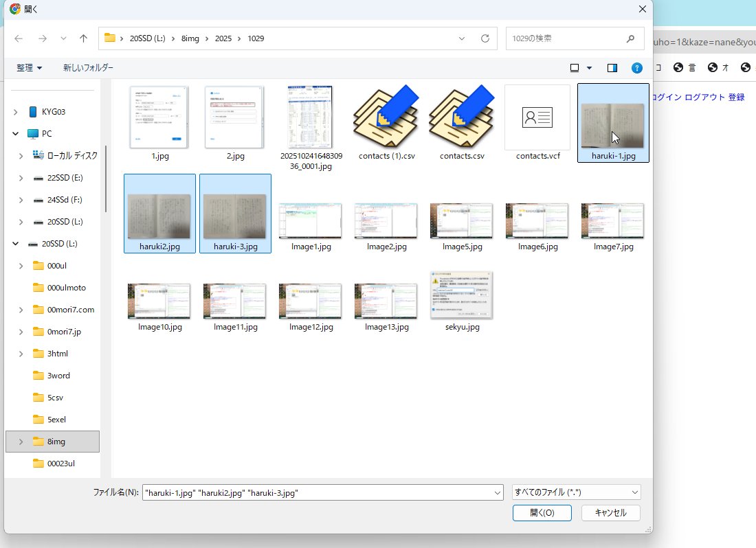The height and width of the screenshot is (548, 756).
Task: Expand the 8img folder tree node
Action: [21, 442]
